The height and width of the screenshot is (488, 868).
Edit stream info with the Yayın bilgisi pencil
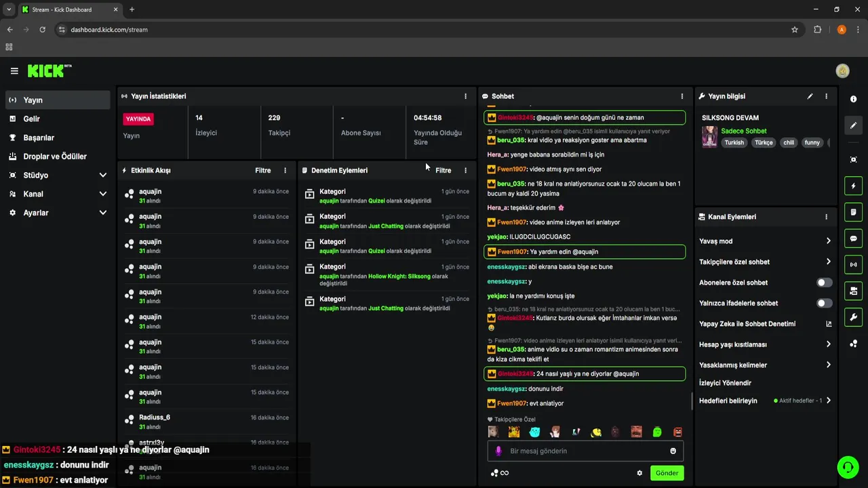pos(810,96)
